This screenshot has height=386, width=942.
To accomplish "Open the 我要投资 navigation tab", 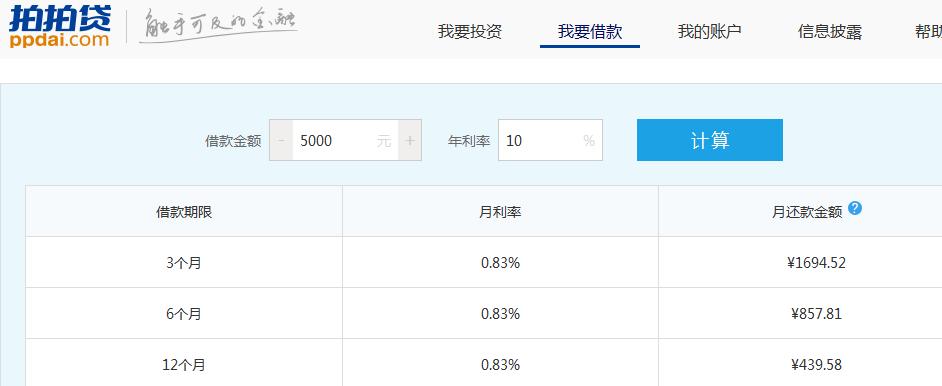I will [x=470, y=32].
